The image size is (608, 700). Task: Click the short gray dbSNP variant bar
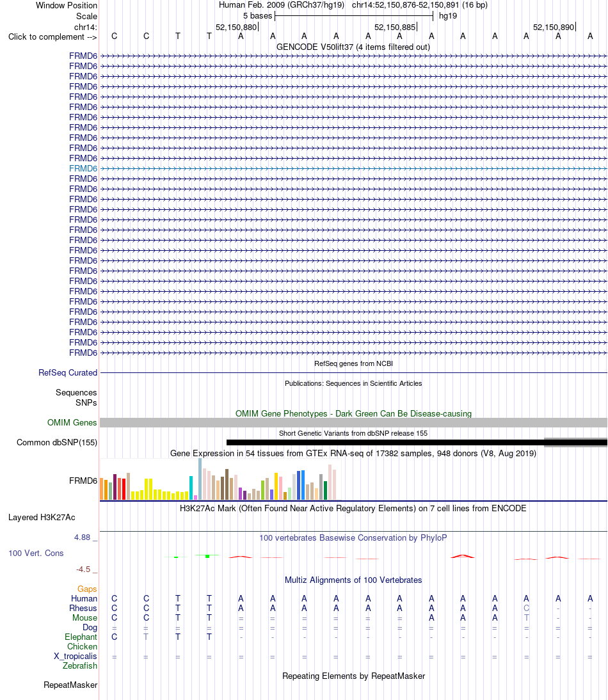pos(575,442)
